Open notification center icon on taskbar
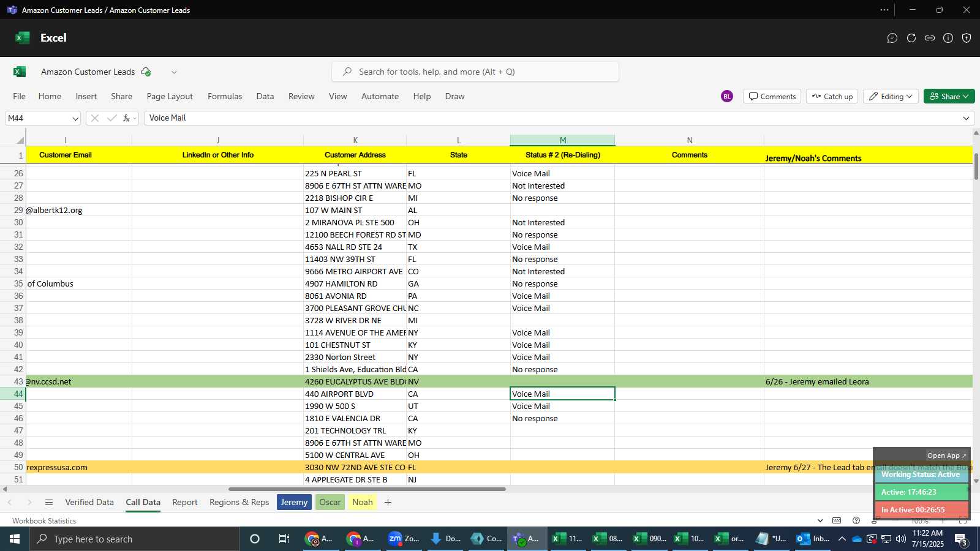The width and height of the screenshot is (980, 551). coord(962,539)
